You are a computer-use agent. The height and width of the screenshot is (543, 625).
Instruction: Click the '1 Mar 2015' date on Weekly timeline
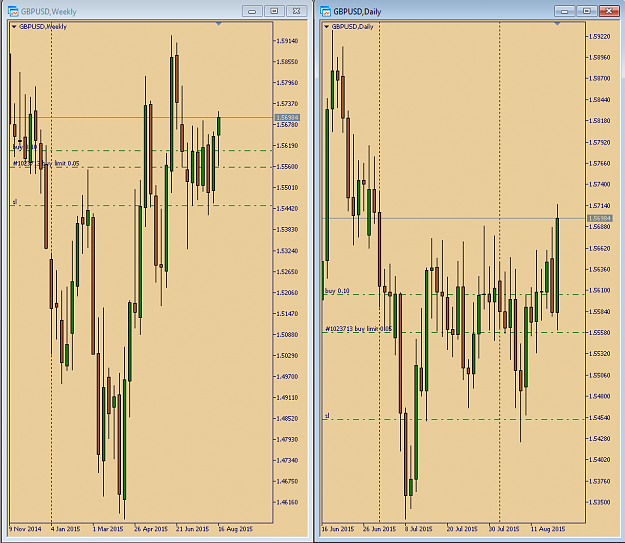click(x=108, y=529)
